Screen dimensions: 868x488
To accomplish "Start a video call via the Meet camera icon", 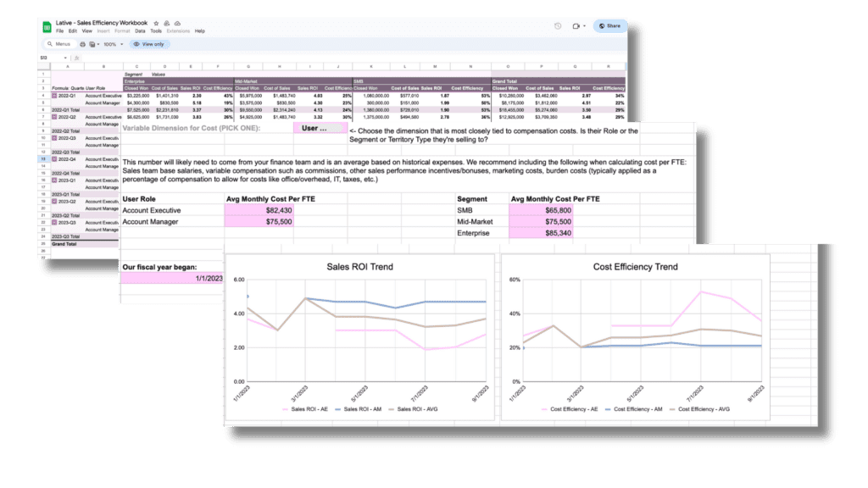I will click(x=576, y=25).
